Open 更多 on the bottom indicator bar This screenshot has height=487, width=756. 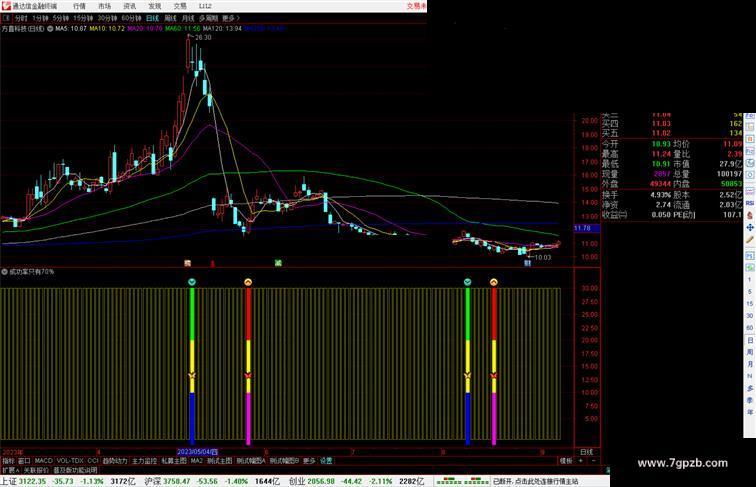pyautogui.click(x=309, y=461)
